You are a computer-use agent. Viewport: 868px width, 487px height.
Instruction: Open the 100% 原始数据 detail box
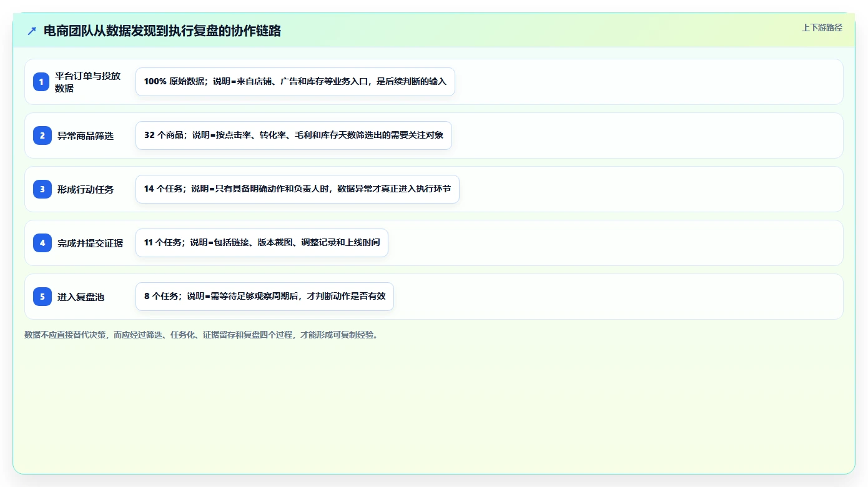(295, 82)
